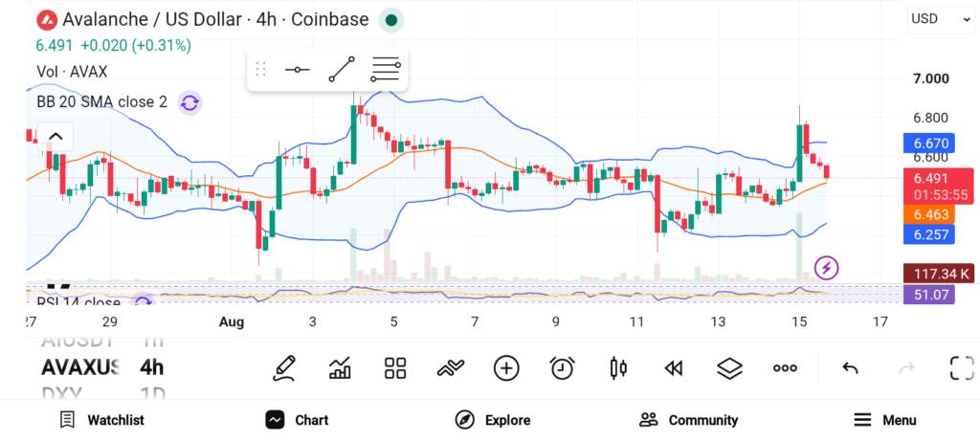Select the trend line drawing tool

coord(342,69)
